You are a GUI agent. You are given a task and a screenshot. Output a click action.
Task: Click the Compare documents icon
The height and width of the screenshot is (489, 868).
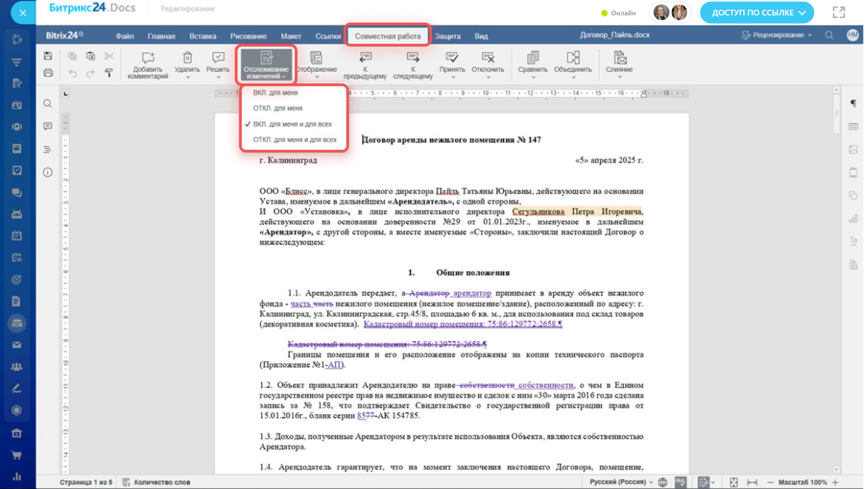532,58
